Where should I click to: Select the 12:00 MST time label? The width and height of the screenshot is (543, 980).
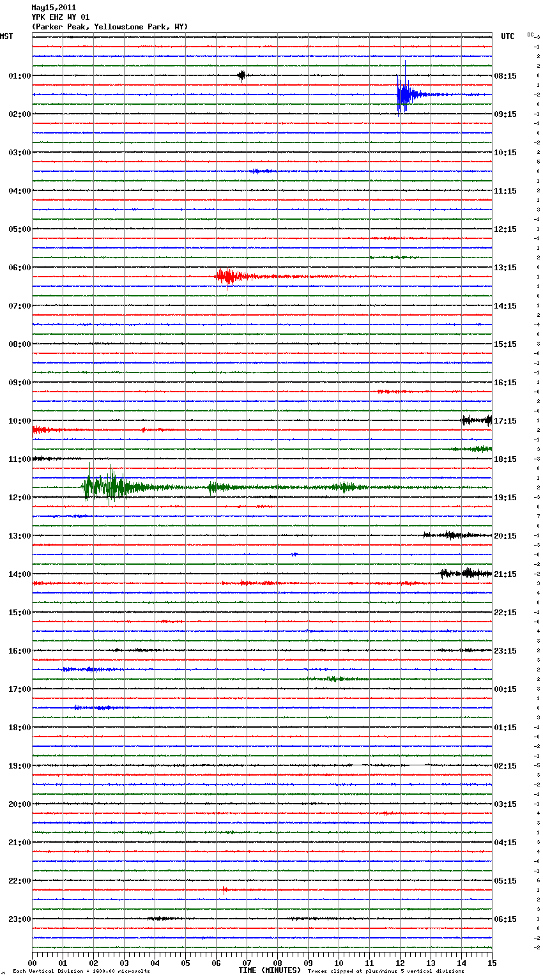20,498
